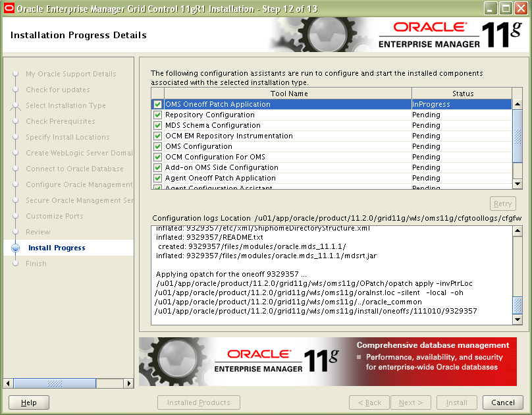Toggle OCM Configuration For OMS checkbox
The width and height of the screenshot is (532, 415).
pos(157,157)
